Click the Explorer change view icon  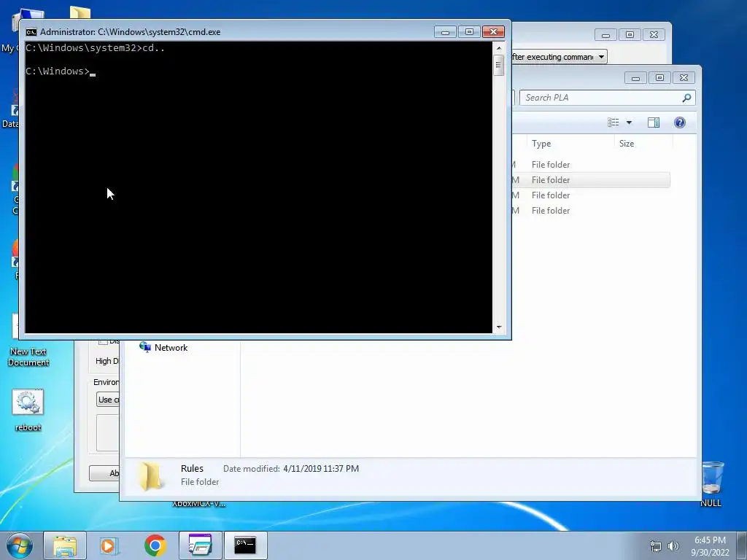[x=613, y=122]
